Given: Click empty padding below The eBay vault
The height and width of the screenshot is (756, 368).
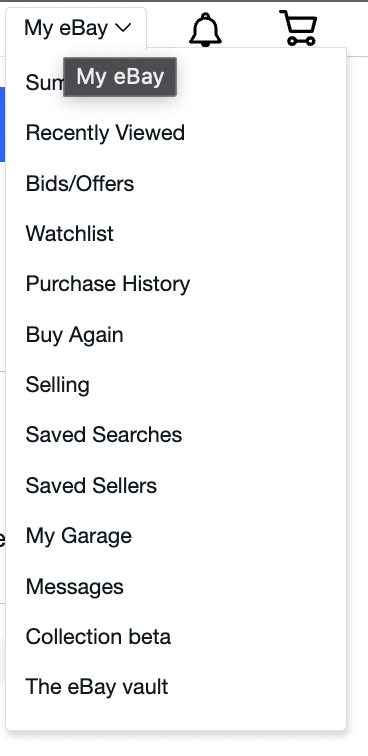Looking at the screenshot, I should pyautogui.click(x=176, y=716).
